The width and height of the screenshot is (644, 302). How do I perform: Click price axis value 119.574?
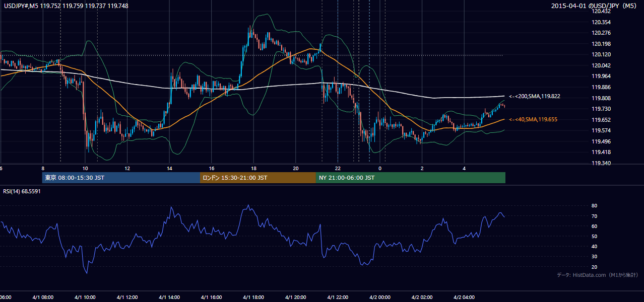click(601, 131)
